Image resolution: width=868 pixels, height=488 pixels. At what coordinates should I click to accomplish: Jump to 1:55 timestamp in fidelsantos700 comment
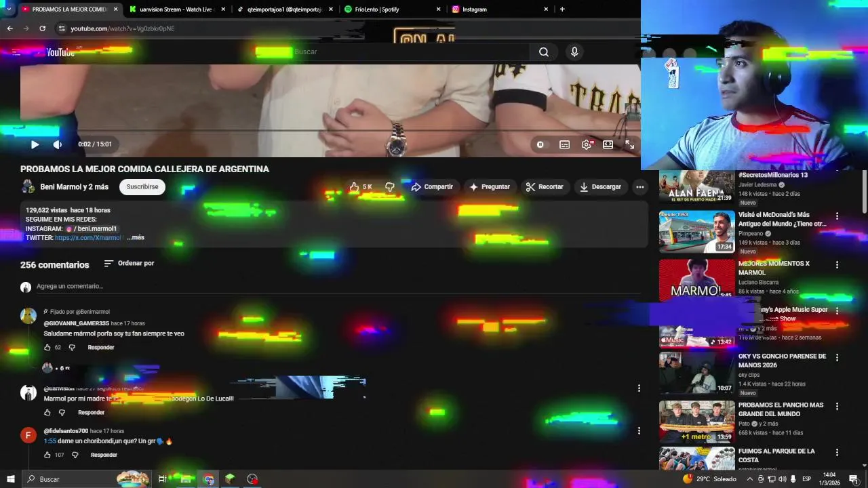50,441
